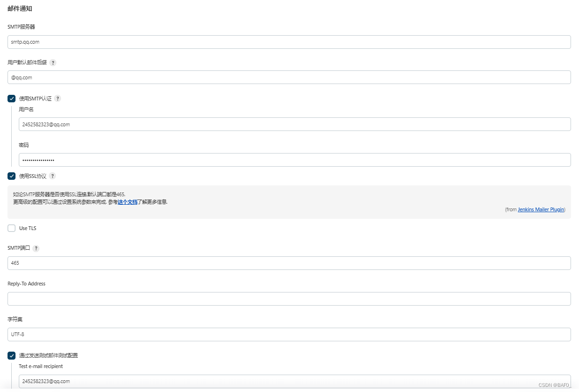Focus the SMTP服务器 field with smtp.qq.com

coord(289,42)
